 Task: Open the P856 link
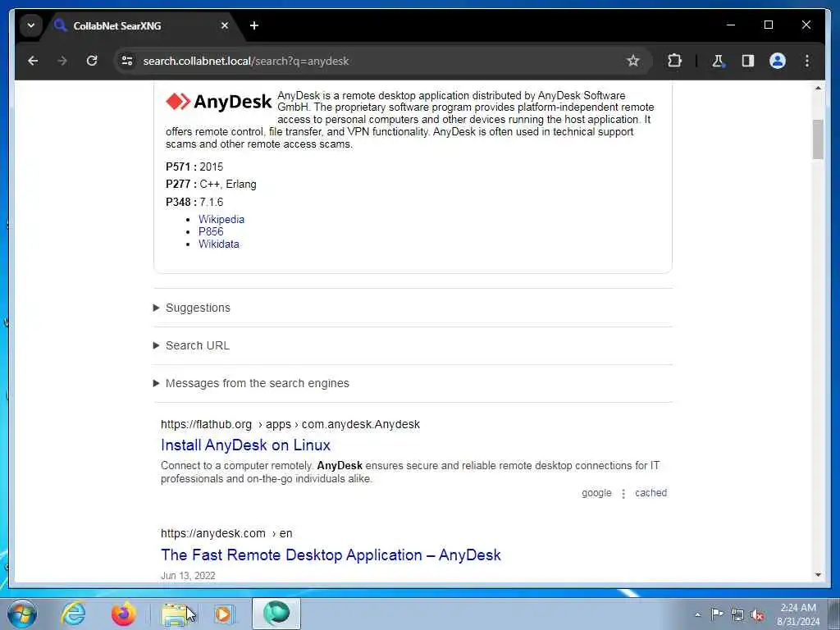211,231
